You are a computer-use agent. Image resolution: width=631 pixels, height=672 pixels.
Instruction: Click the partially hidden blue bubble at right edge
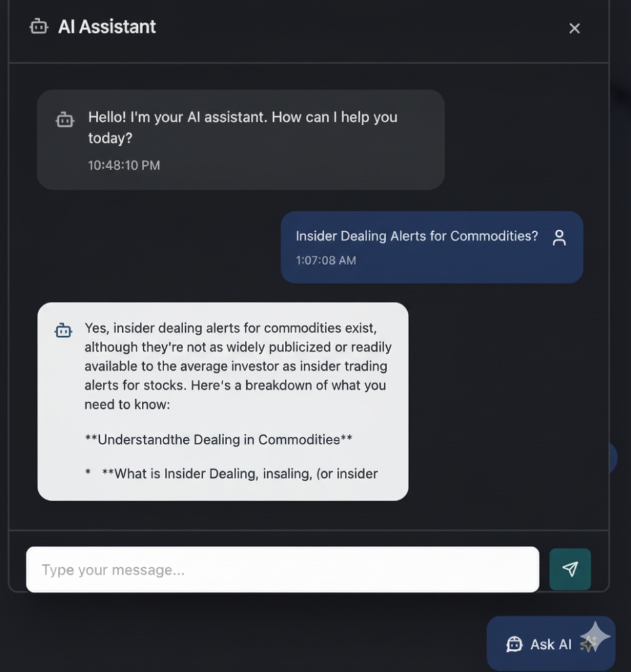point(612,457)
